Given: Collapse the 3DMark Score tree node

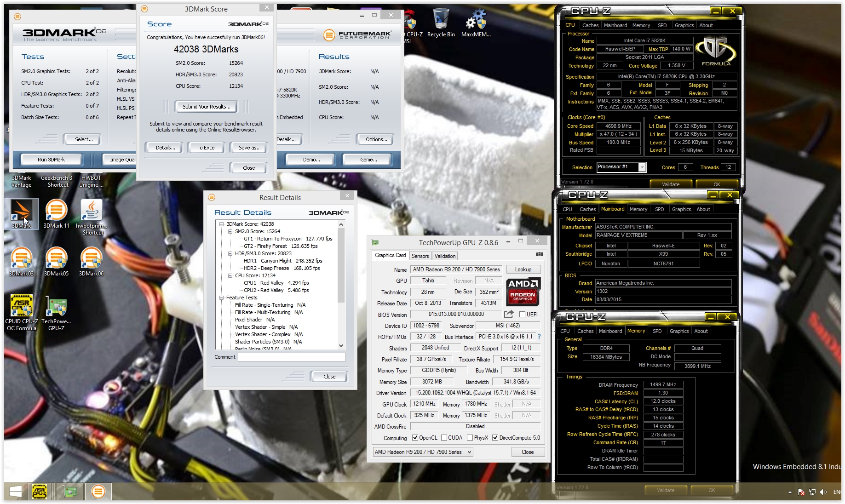Looking at the screenshot, I should click(x=221, y=224).
